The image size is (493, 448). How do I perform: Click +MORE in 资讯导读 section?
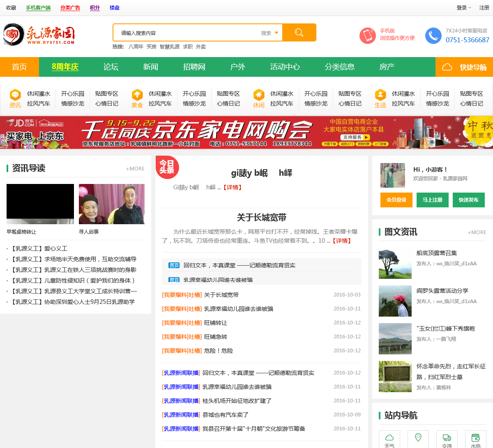[135, 169]
